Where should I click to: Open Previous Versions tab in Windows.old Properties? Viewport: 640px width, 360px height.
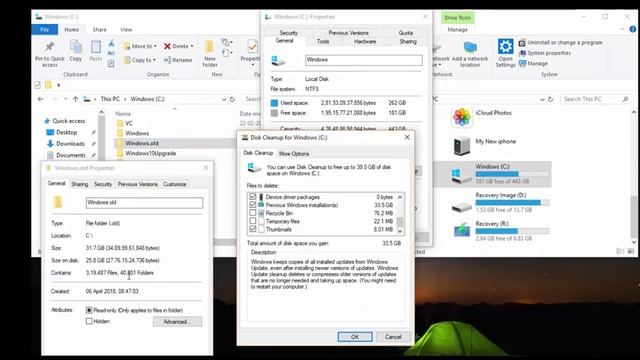coord(138,184)
